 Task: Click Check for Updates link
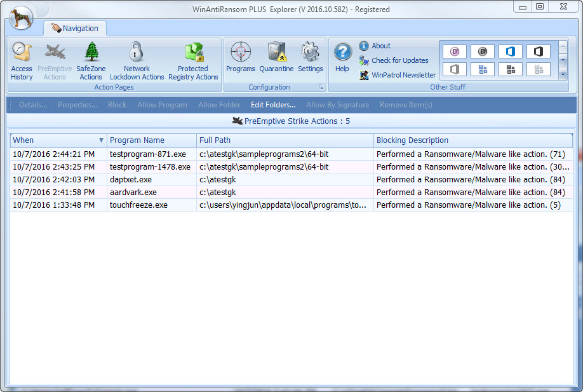click(400, 60)
